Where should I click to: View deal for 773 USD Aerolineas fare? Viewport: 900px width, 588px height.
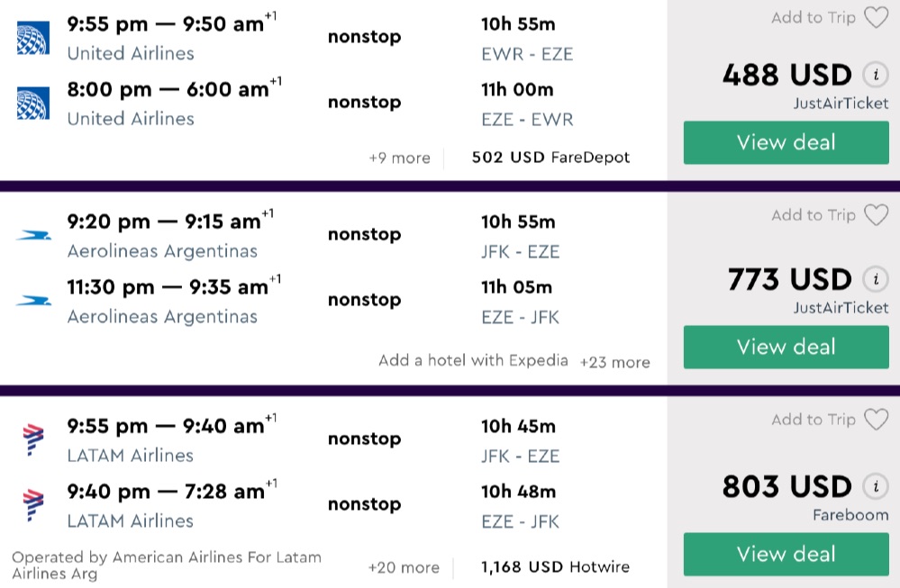pyautogui.click(x=786, y=347)
